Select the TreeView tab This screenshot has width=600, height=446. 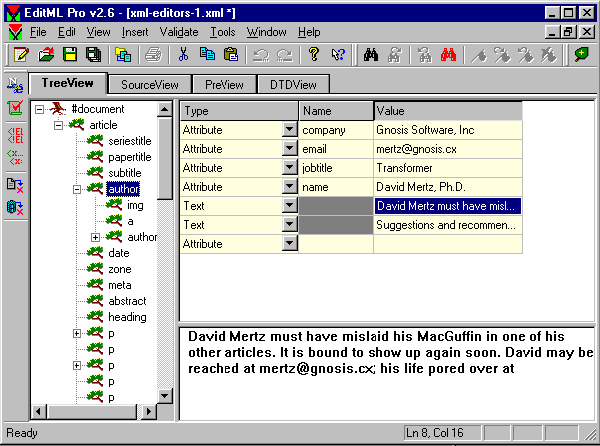67,83
